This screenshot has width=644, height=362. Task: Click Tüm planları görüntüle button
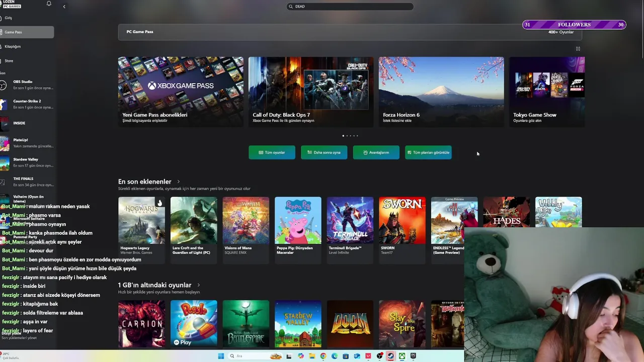428,152
